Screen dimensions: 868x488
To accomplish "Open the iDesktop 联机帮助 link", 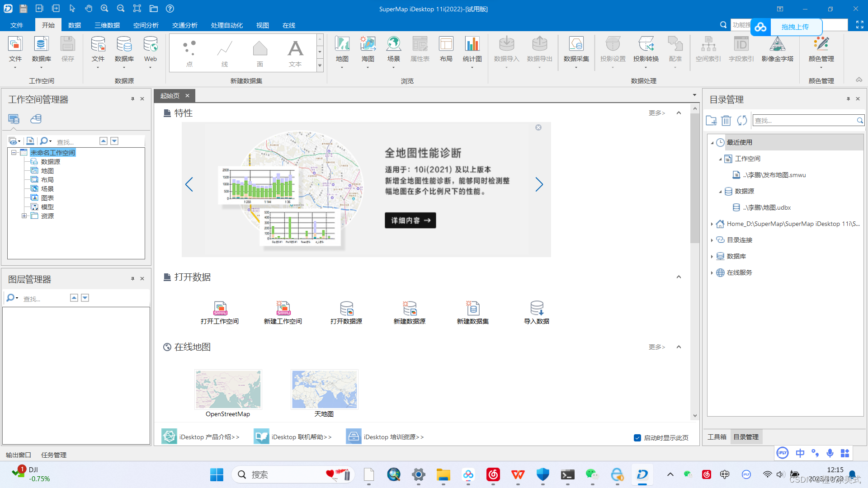I will (301, 436).
